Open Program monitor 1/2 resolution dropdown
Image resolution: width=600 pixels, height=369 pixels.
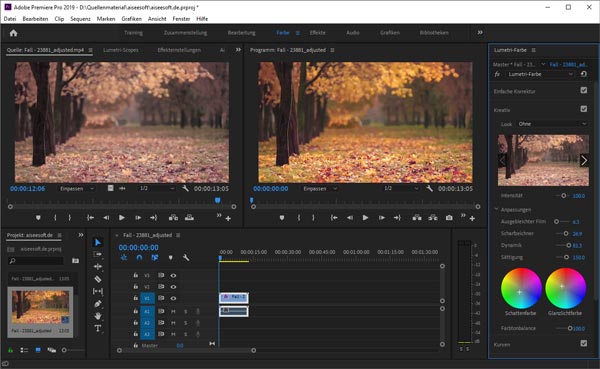(401, 188)
